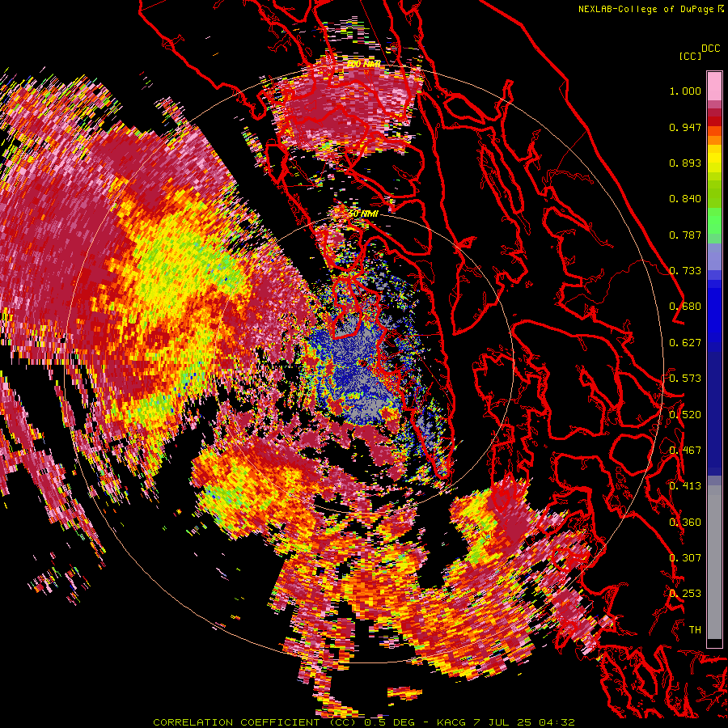
Task: Click the 0.520 value on the color scale
Action: (x=685, y=414)
